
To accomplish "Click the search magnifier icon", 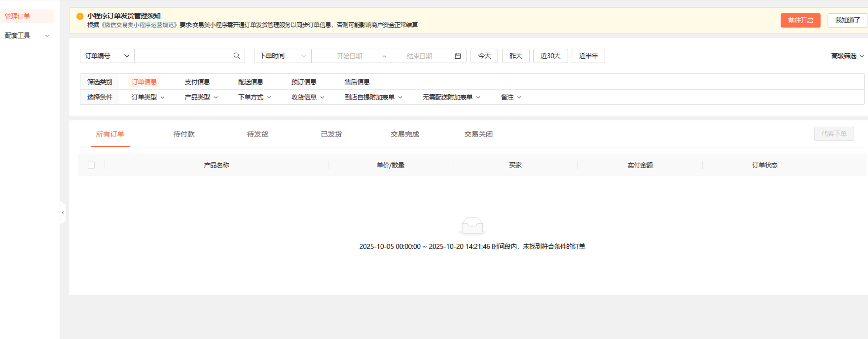I will point(237,56).
